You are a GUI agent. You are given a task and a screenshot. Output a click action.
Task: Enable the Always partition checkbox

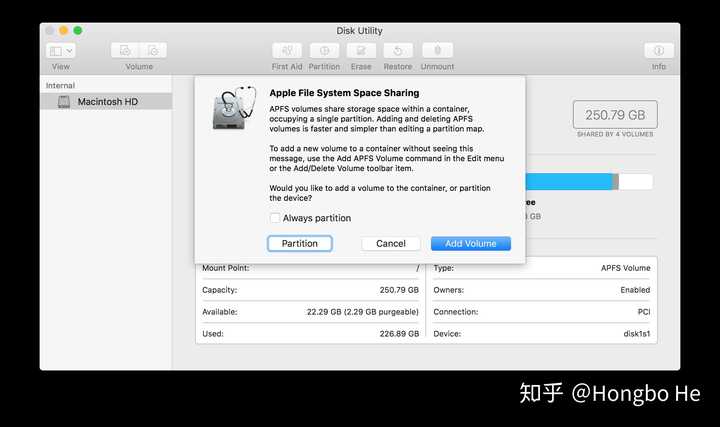(275, 218)
